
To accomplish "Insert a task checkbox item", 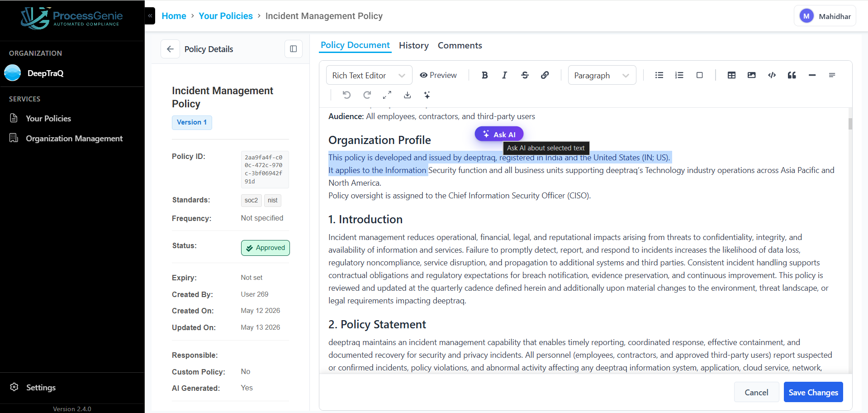I will point(699,75).
